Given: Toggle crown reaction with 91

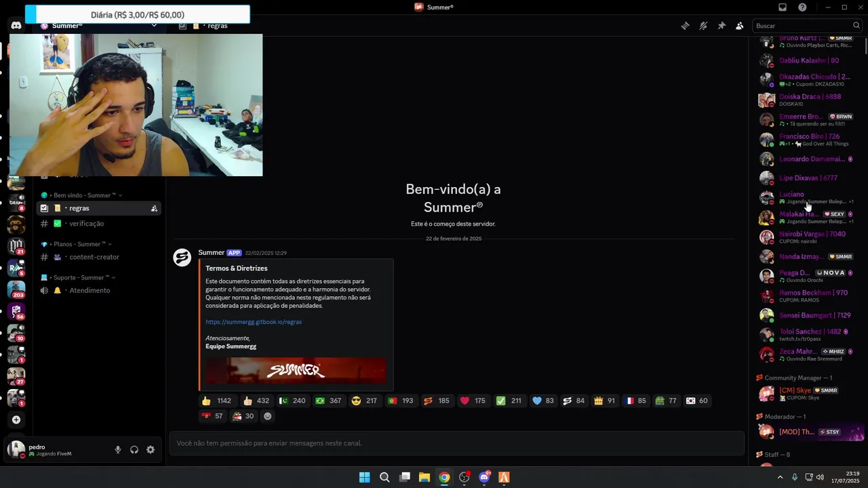Looking at the screenshot, I should coord(604,401).
